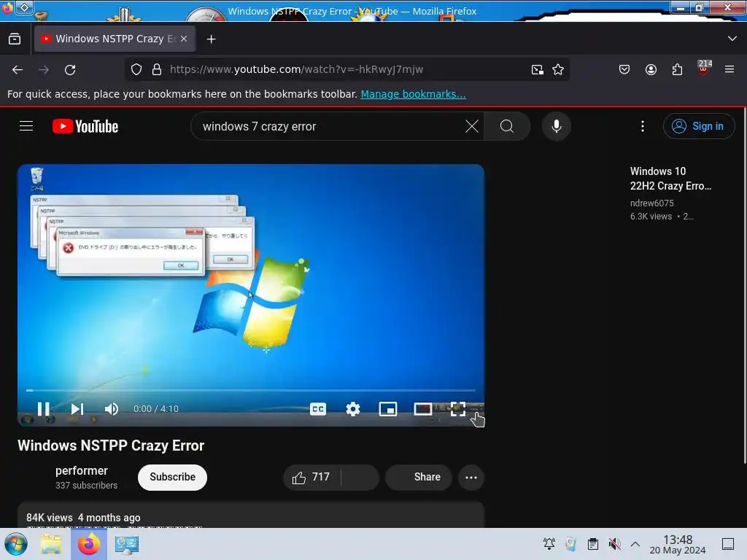The image size is (747, 560).
Task: Sign in to YouTube
Action: (698, 126)
